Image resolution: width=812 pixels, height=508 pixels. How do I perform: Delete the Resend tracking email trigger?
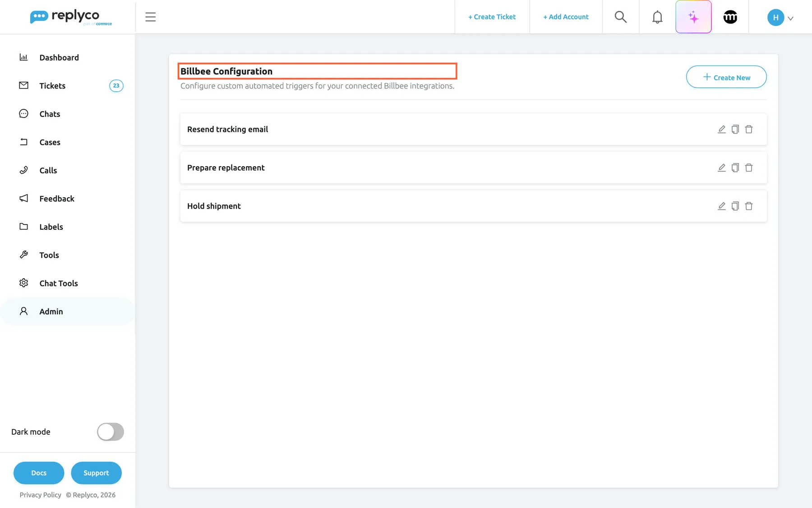pyautogui.click(x=749, y=130)
